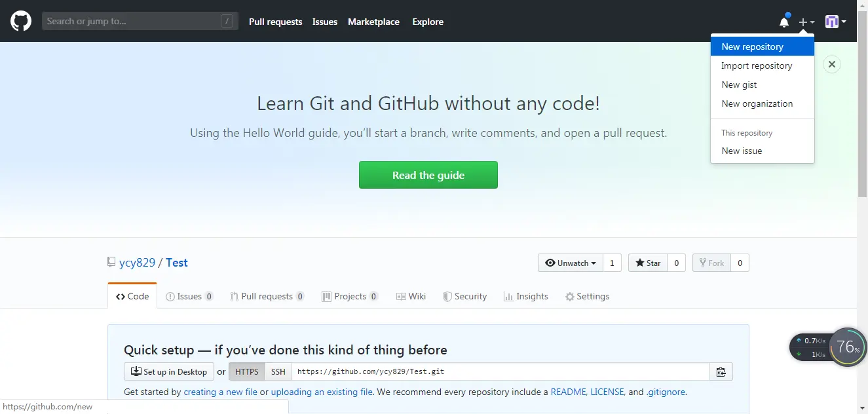Open the Test repository name link

coord(177,263)
